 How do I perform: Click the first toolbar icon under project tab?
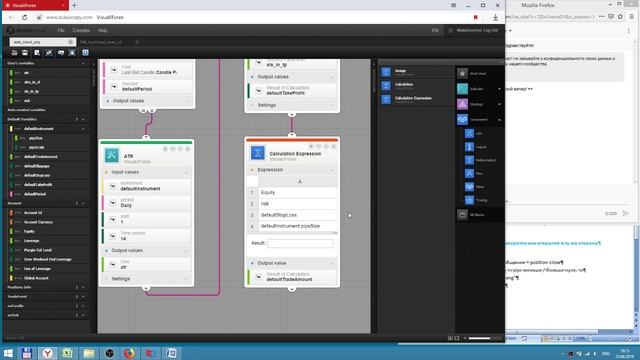(14, 53)
